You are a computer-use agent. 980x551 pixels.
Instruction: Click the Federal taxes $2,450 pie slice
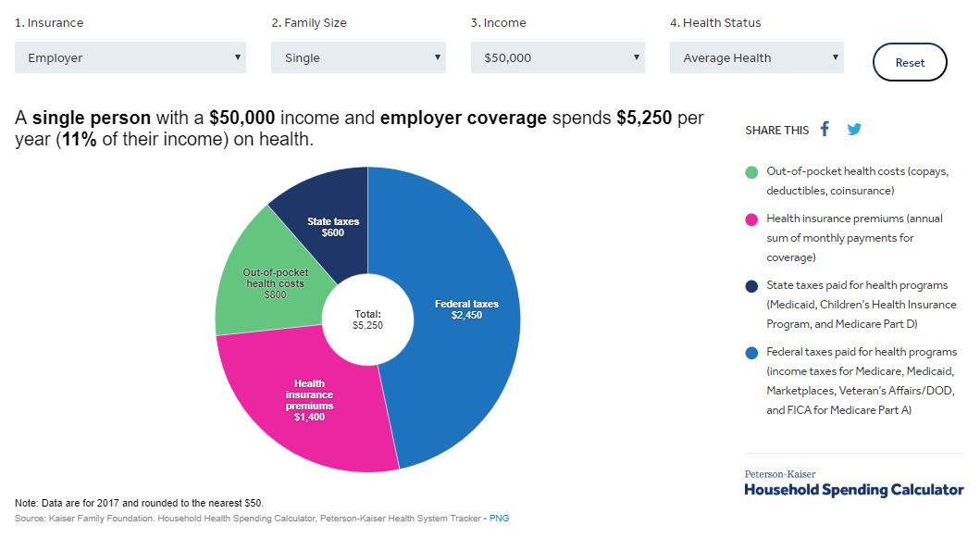(x=466, y=309)
